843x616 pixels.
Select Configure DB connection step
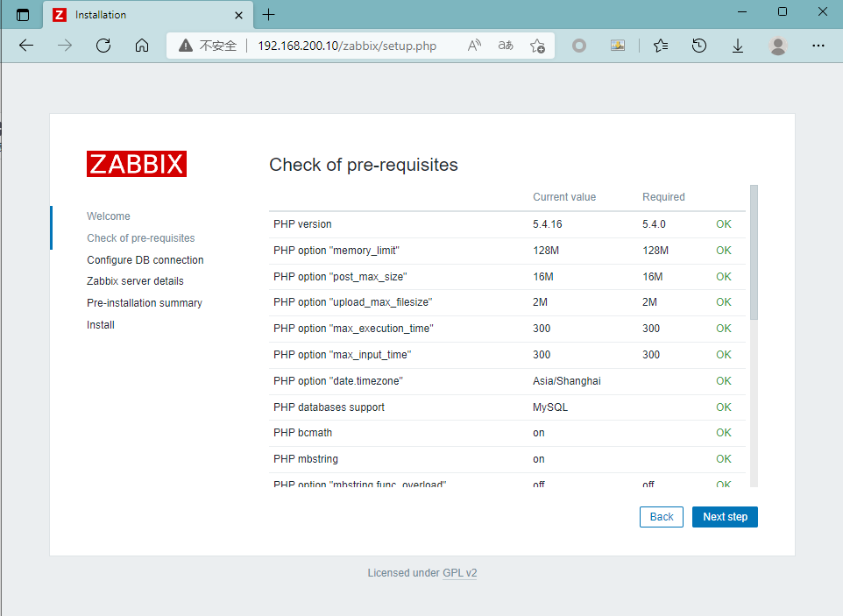(x=145, y=259)
